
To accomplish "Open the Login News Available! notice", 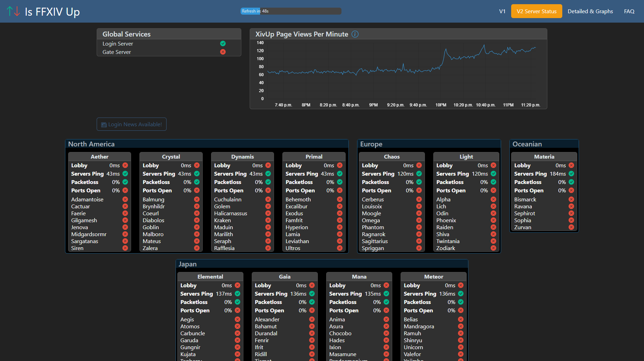I will 131,124.
